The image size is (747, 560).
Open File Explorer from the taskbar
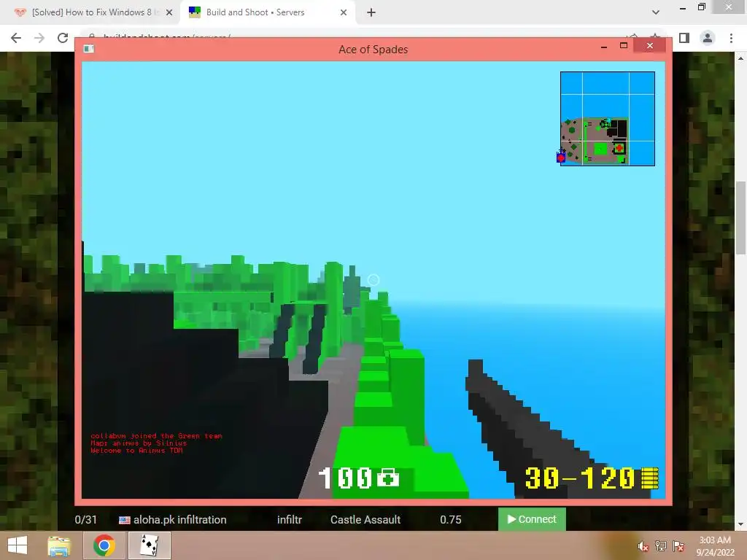click(59, 545)
